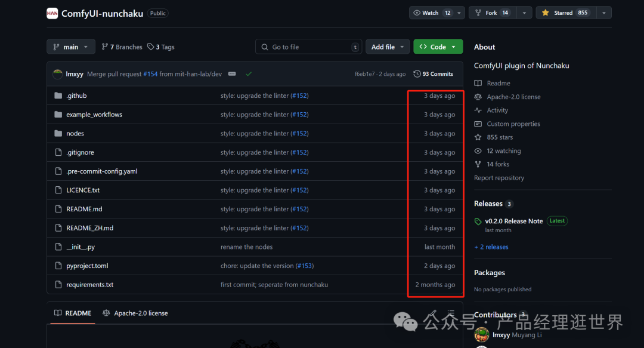
Task: Open .pre-commit-config.yaml file
Action: point(102,171)
